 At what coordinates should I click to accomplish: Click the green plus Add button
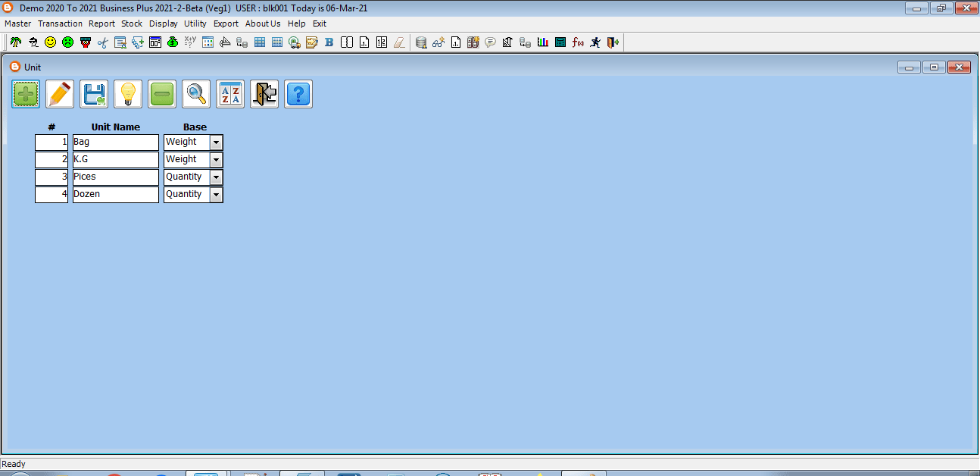pyautogui.click(x=26, y=95)
